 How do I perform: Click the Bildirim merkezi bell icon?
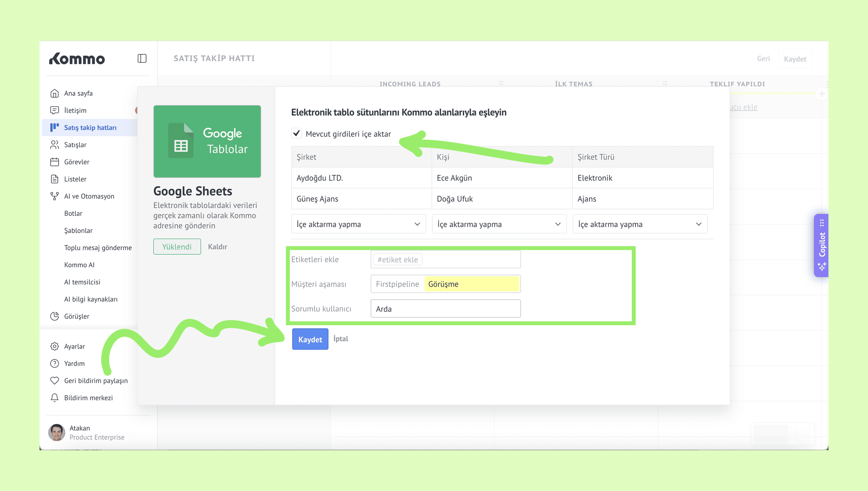click(x=54, y=398)
